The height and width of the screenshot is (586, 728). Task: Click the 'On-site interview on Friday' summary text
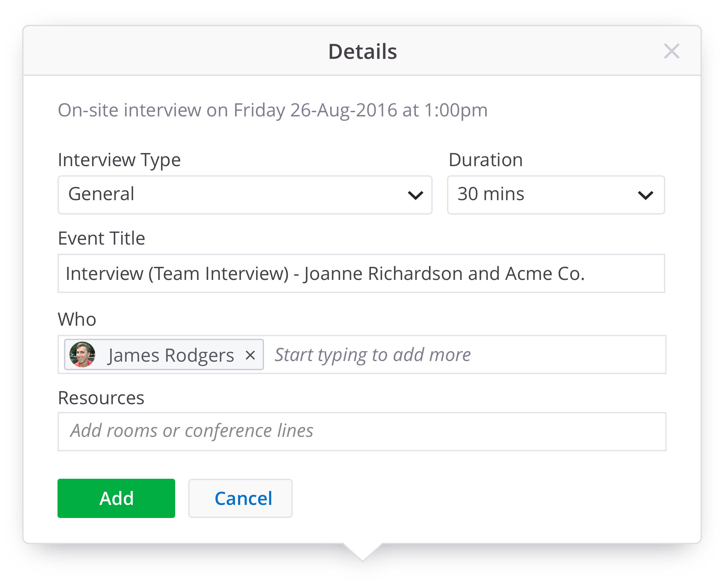pos(273,110)
